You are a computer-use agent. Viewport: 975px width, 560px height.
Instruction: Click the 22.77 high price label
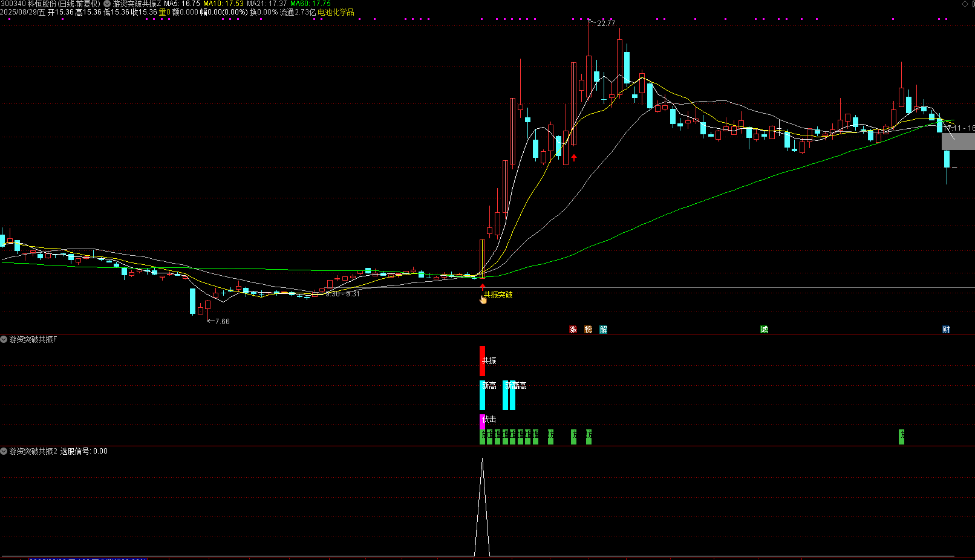605,24
